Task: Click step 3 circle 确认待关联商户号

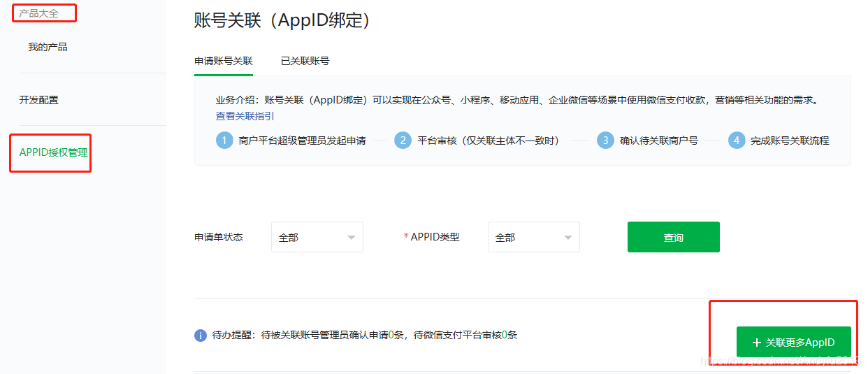Action: 605,141
